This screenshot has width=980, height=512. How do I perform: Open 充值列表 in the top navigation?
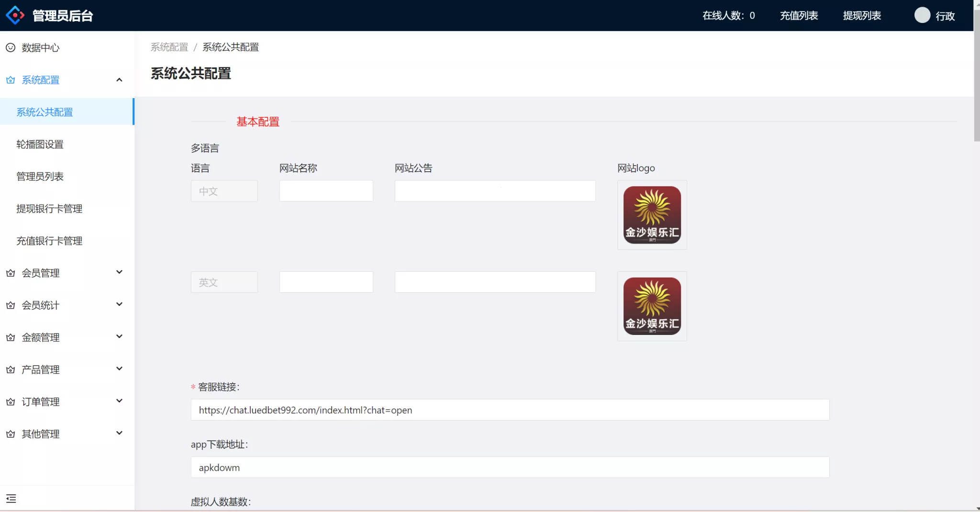[798, 15]
